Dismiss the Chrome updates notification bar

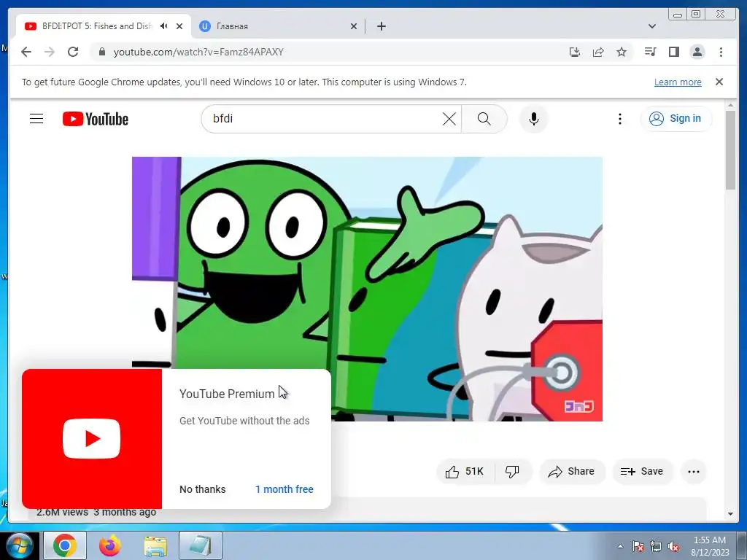pos(719,82)
